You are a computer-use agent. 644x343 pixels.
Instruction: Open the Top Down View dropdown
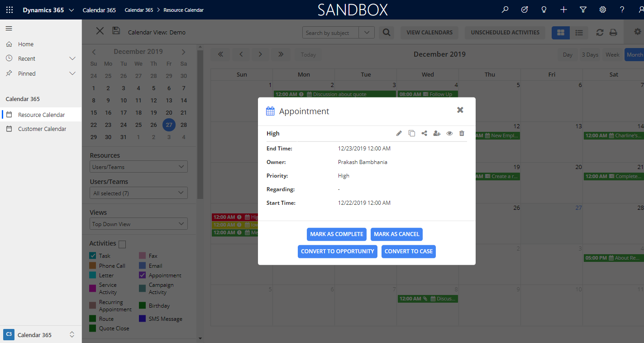[x=138, y=223]
